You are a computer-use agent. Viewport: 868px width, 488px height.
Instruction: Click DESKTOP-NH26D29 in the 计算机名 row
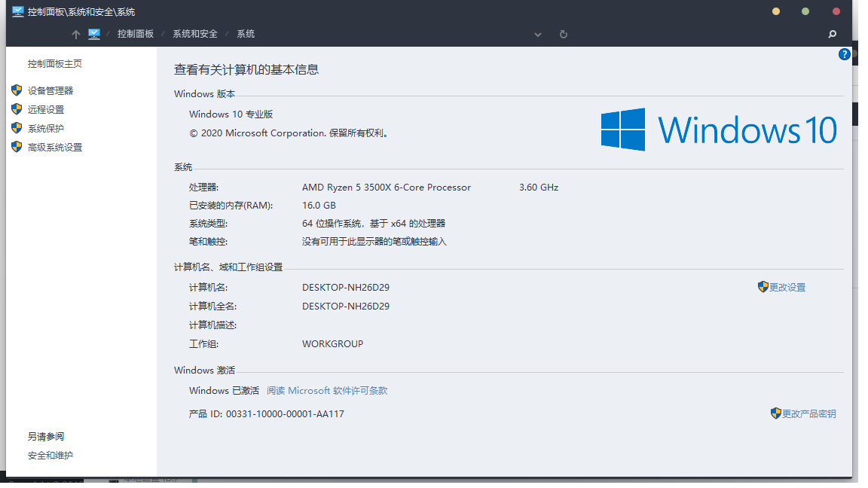(346, 287)
